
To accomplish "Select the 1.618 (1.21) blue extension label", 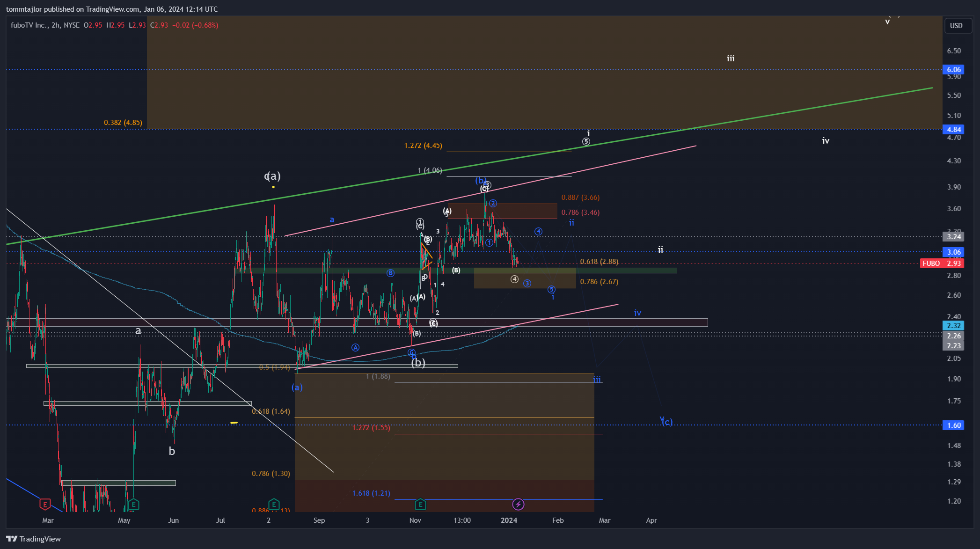I will (x=371, y=493).
